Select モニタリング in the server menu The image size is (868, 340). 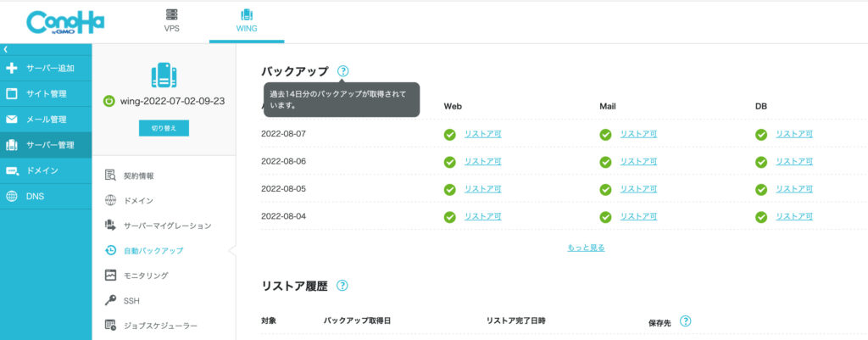click(x=146, y=276)
